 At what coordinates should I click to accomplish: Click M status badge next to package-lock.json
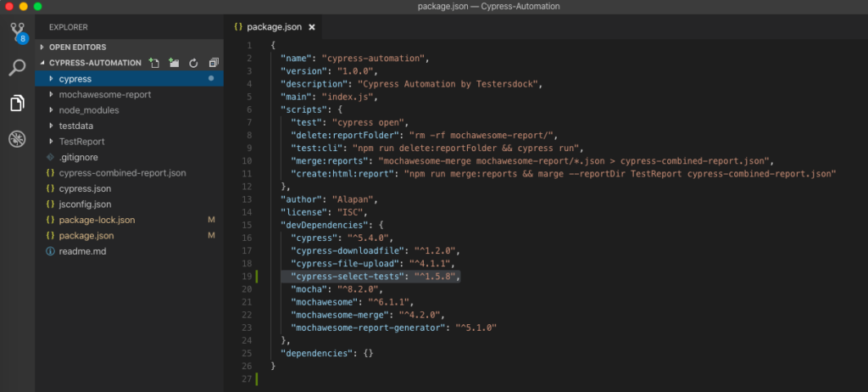click(x=211, y=220)
